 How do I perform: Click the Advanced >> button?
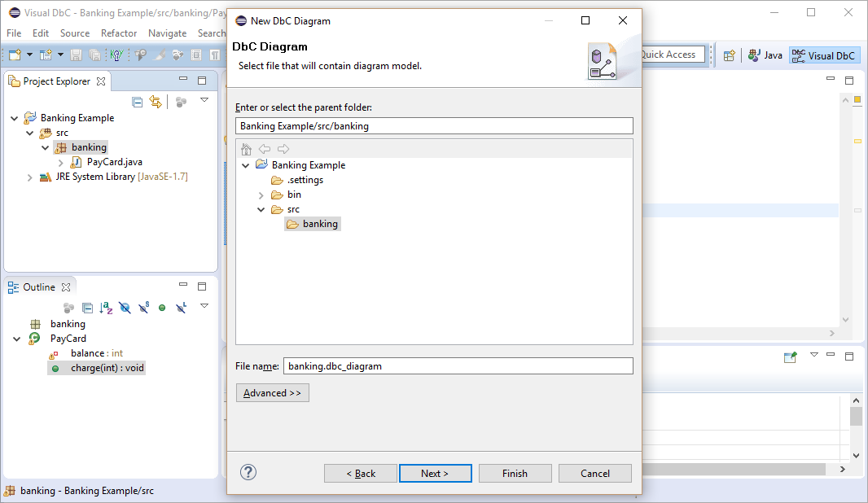point(272,393)
